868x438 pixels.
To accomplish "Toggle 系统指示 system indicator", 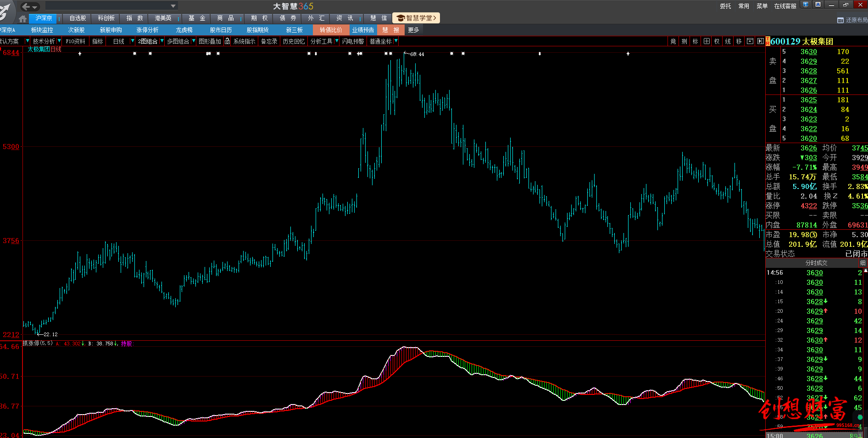I will click(x=244, y=41).
